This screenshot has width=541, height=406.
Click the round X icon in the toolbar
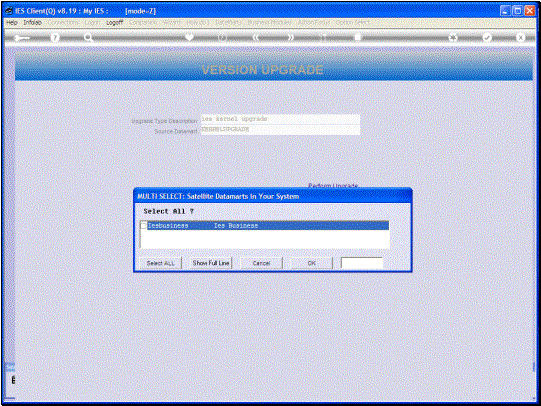click(520, 38)
